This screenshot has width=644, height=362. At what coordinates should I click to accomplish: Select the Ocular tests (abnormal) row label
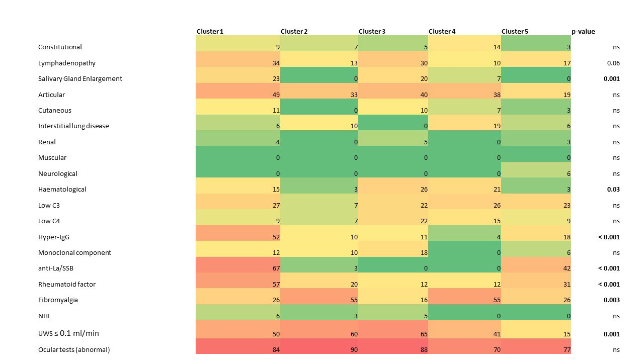click(74, 350)
